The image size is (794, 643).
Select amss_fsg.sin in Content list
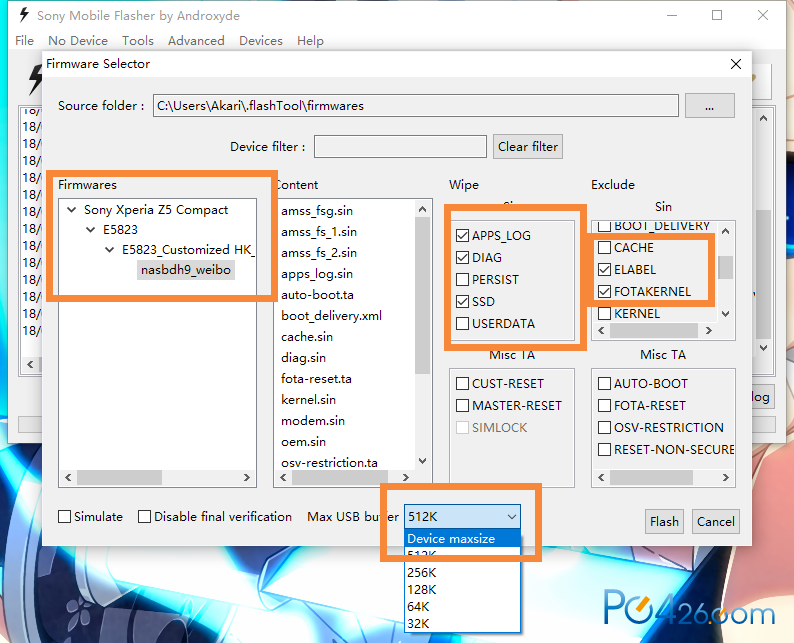pyautogui.click(x=317, y=211)
